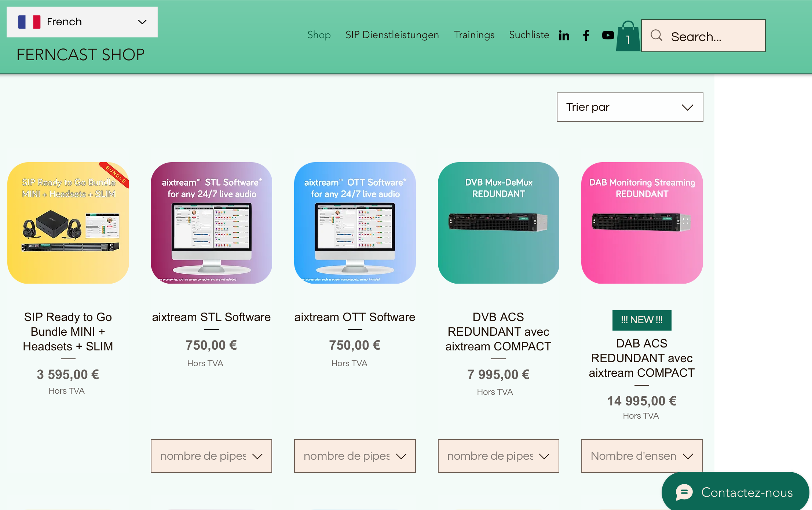The image size is (812, 510).
Task: Expand the Nombre d'ensembles dropdown for DAB ACS
Action: click(641, 456)
